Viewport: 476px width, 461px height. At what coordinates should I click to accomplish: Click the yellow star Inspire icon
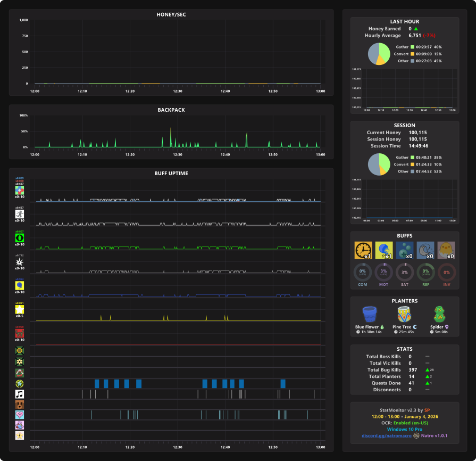point(20,309)
